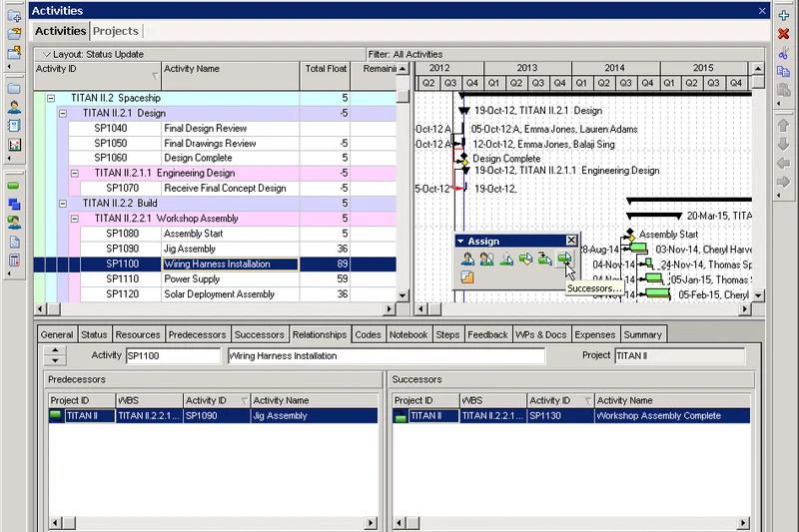Click the Total Float column header
The image size is (799, 532).
[326, 76]
